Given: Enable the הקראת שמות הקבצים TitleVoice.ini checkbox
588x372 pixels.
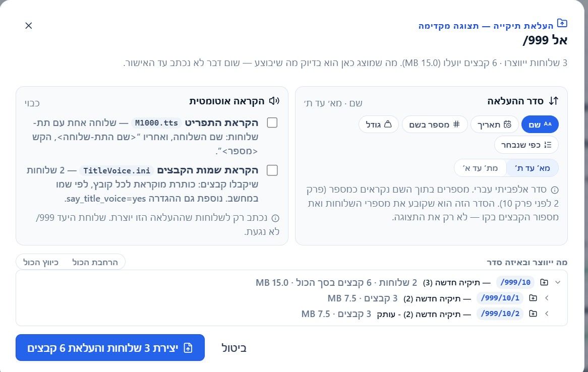Looking at the screenshot, I should (272, 170).
